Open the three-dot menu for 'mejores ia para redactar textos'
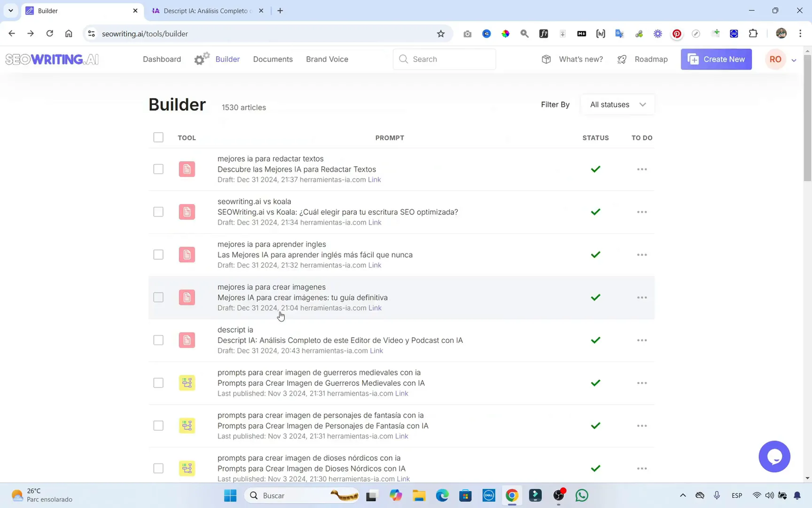This screenshot has width=812, height=508. point(642,169)
